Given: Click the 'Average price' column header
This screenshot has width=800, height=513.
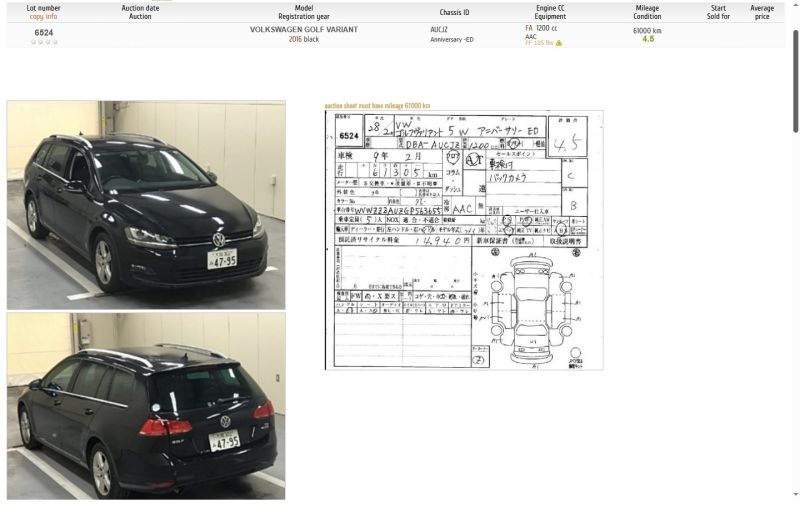Looking at the screenshot, I should pyautogui.click(x=762, y=12).
